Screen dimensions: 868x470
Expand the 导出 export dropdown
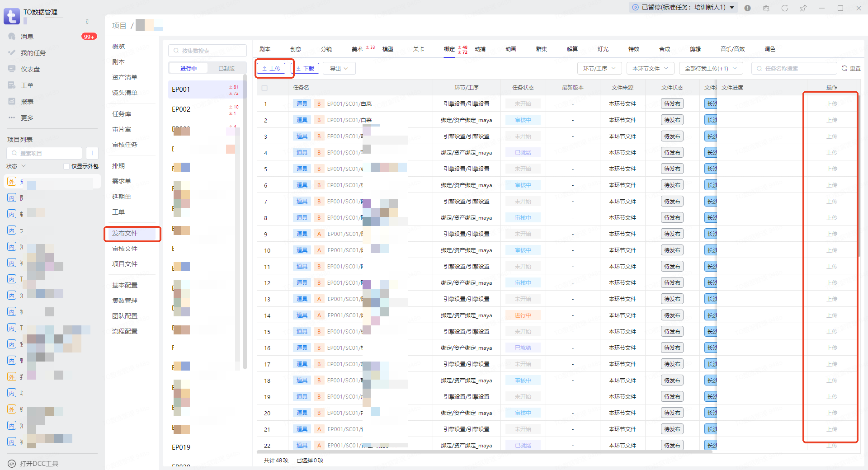[339, 68]
